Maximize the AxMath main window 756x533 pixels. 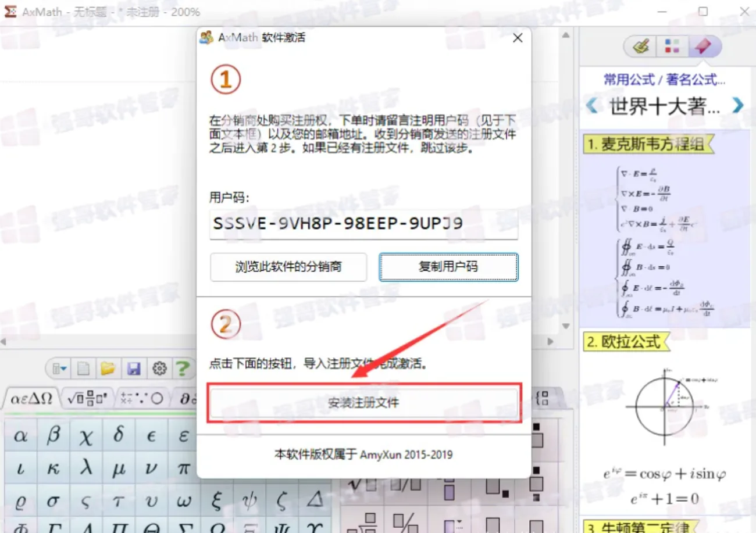(x=702, y=12)
